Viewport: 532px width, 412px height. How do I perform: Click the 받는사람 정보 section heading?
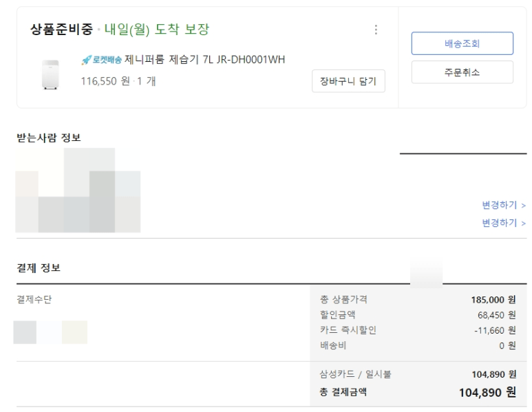click(x=48, y=138)
